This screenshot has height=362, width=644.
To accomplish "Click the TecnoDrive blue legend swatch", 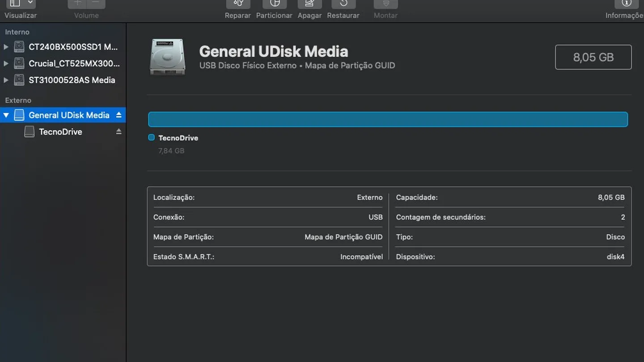I will [x=151, y=138].
